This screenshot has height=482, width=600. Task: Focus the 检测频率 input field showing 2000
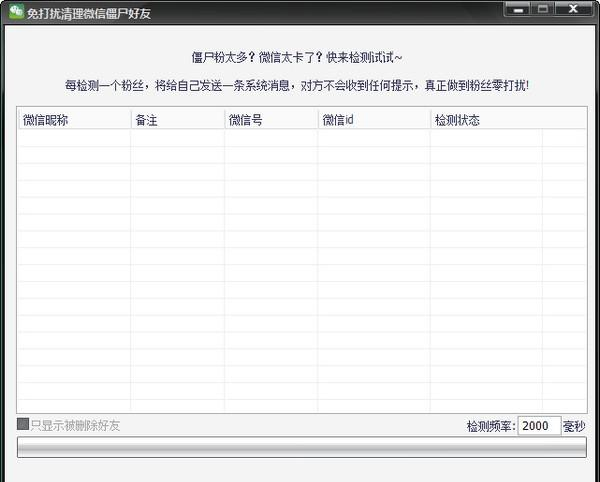pyautogui.click(x=539, y=426)
